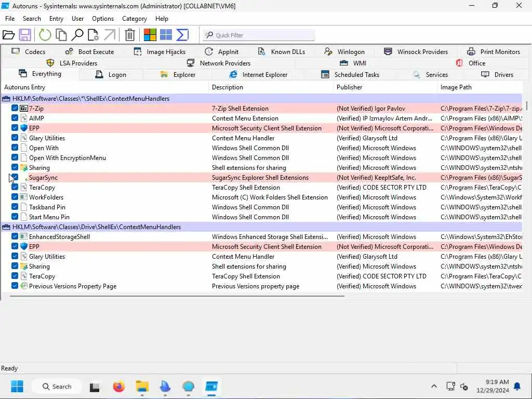Open Firefox from the taskbar
The image size is (532, 399).
coord(119,387)
